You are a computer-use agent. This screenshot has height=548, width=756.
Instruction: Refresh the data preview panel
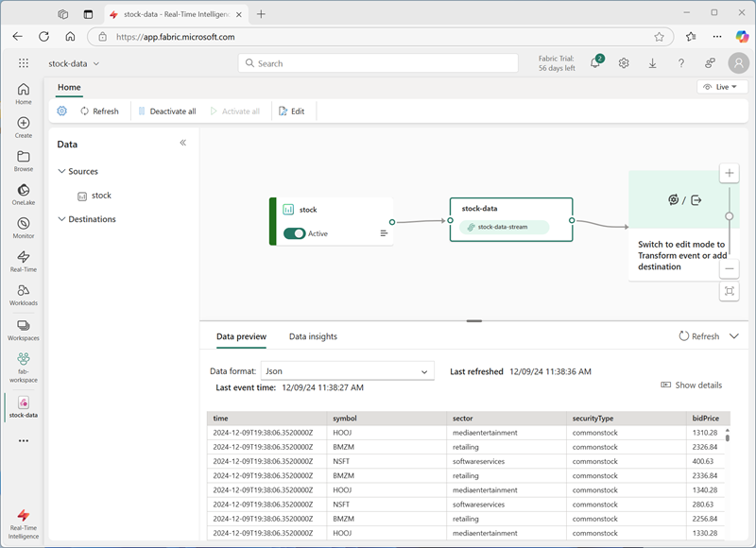pos(698,336)
